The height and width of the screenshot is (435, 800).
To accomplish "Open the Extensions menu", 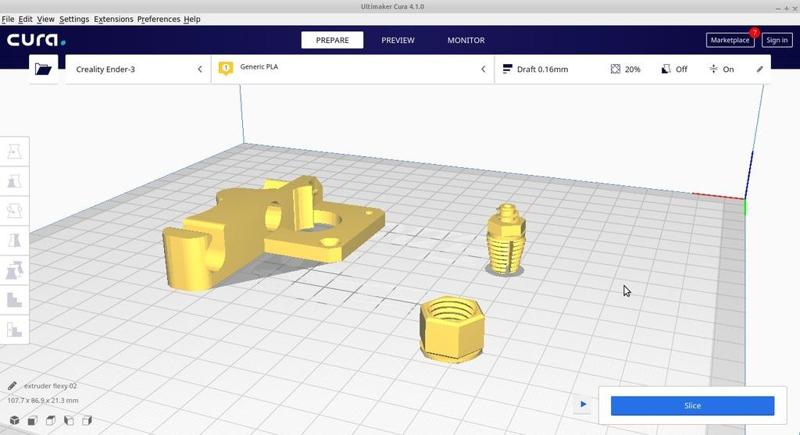I will 113,19.
